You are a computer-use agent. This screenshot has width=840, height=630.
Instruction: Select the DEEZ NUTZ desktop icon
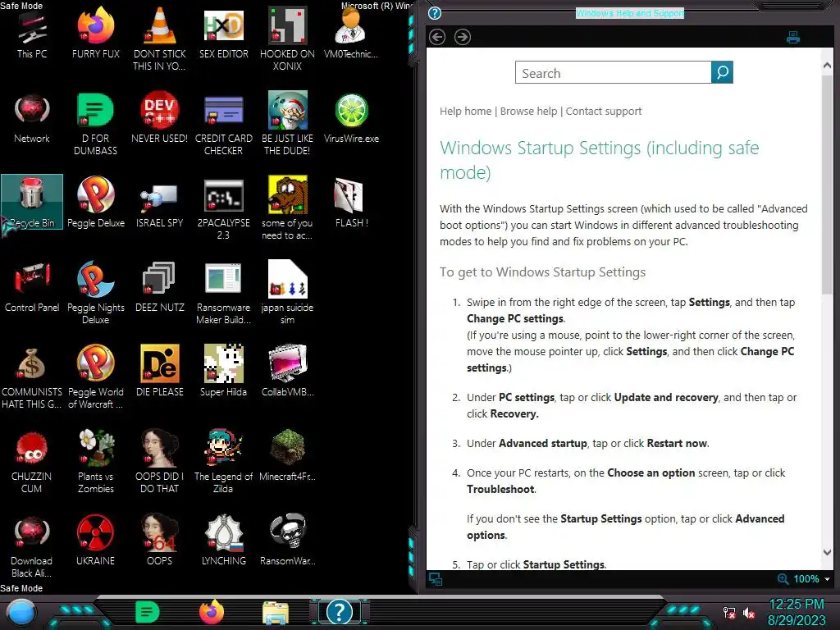click(x=159, y=286)
